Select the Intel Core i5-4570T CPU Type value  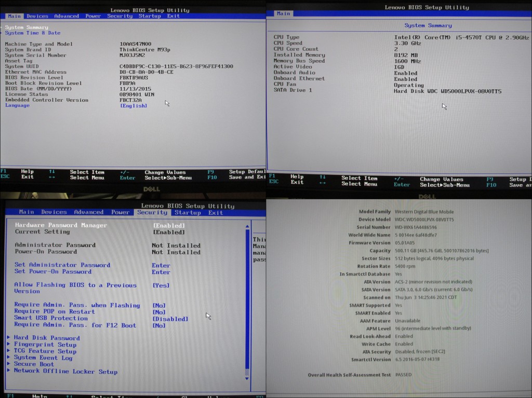pyautogui.click(x=461, y=37)
